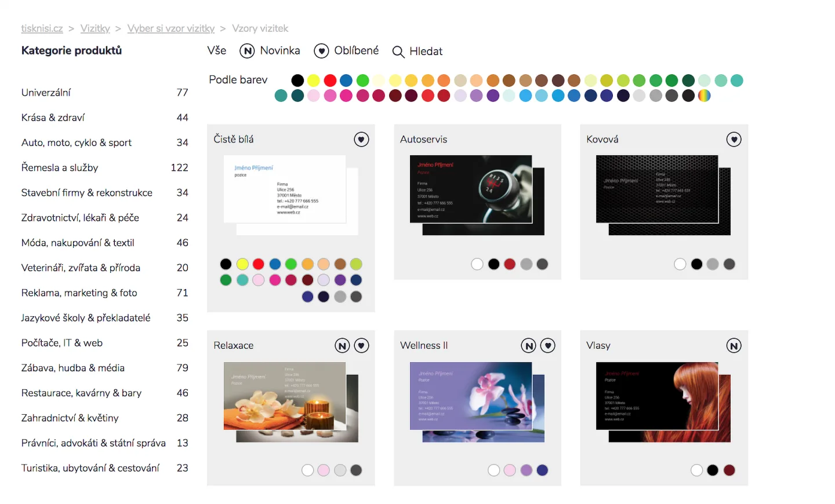Choose red variant swatch on Autoservis card

pyautogui.click(x=510, y=264)
